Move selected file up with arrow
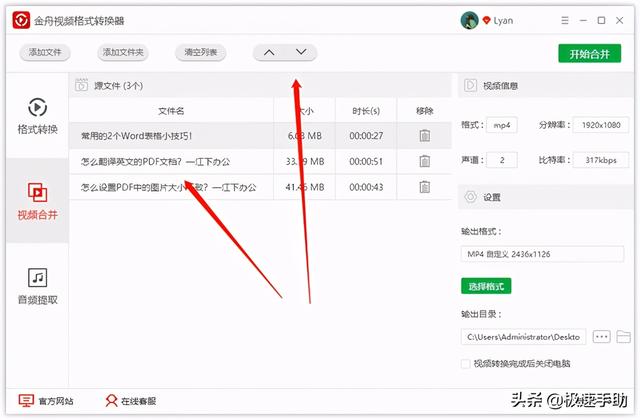This screenshot has width=640, height=420. (269, 52)
